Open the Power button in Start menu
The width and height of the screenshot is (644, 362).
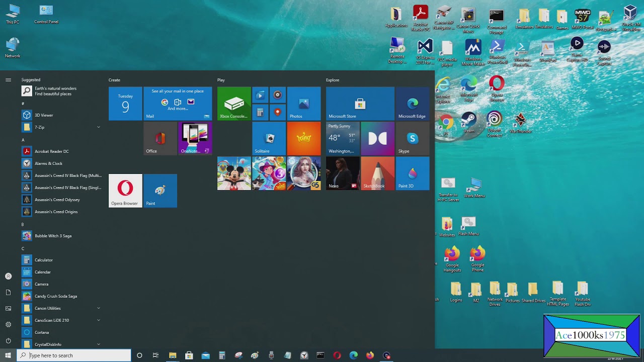pos(8,340)
